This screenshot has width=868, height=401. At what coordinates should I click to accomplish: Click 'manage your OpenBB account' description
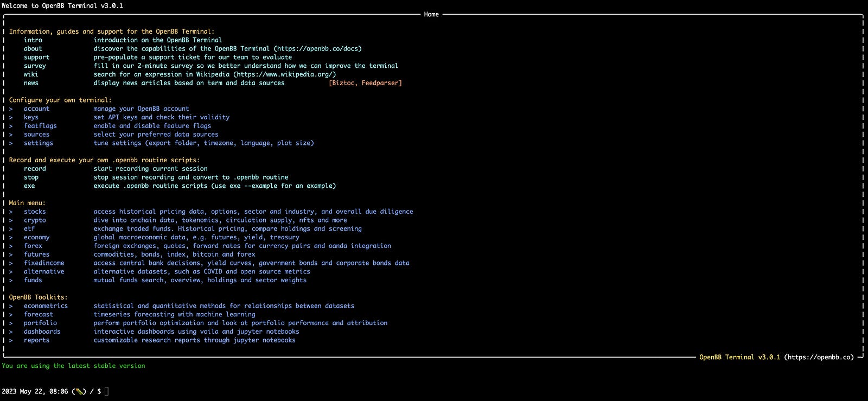point(141,109)
